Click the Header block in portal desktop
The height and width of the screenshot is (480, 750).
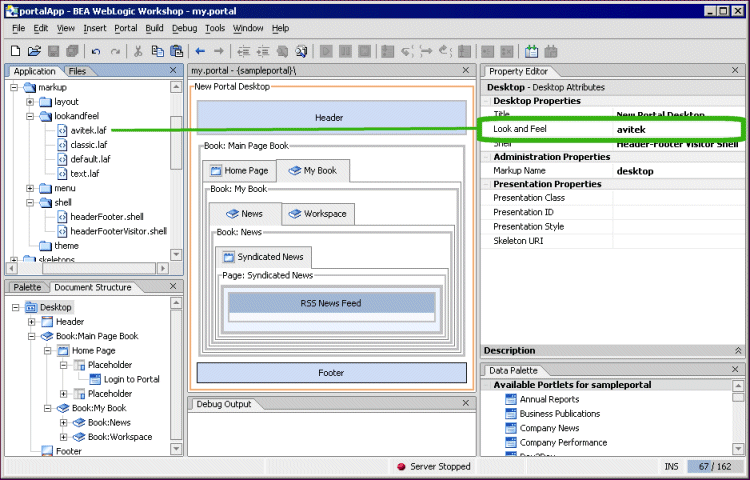pos(331,117)
